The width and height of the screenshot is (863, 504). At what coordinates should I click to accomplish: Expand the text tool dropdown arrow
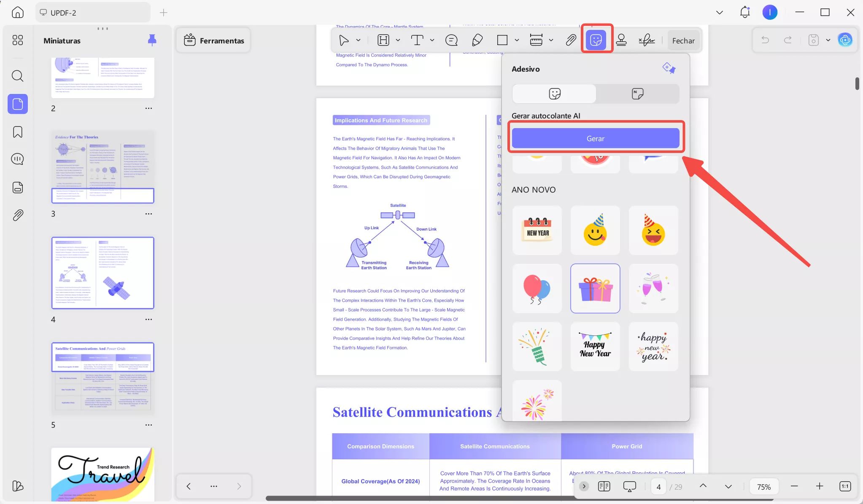(x=432, y=40)
